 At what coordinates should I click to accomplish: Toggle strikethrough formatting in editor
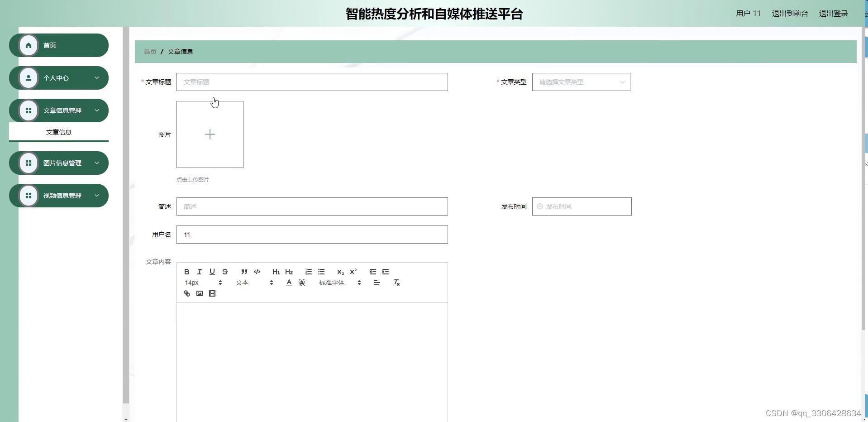click(225, 272)
